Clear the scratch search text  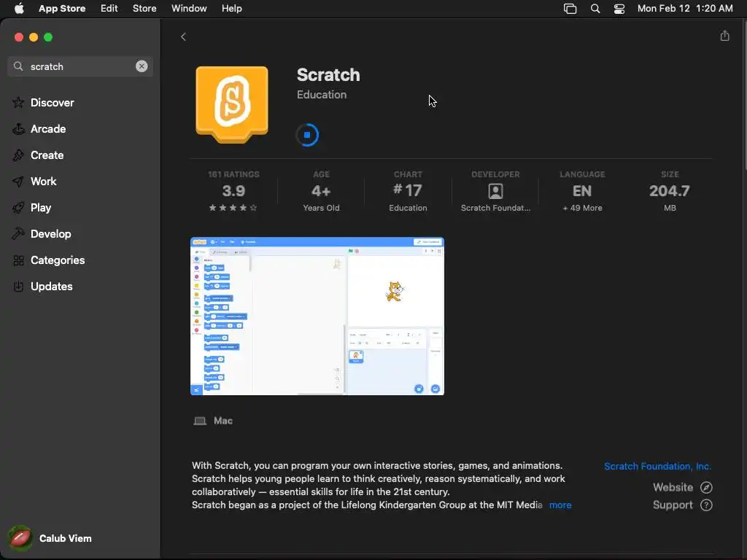[142, 66]
